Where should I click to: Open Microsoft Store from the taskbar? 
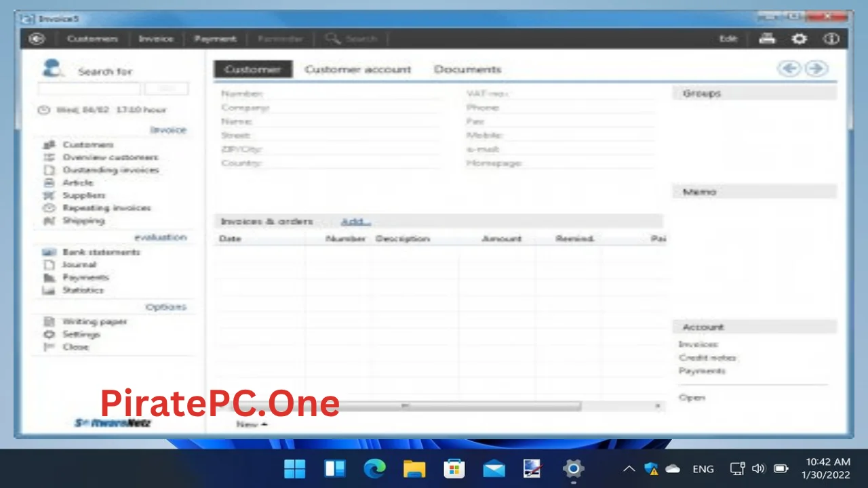[454, 468]
